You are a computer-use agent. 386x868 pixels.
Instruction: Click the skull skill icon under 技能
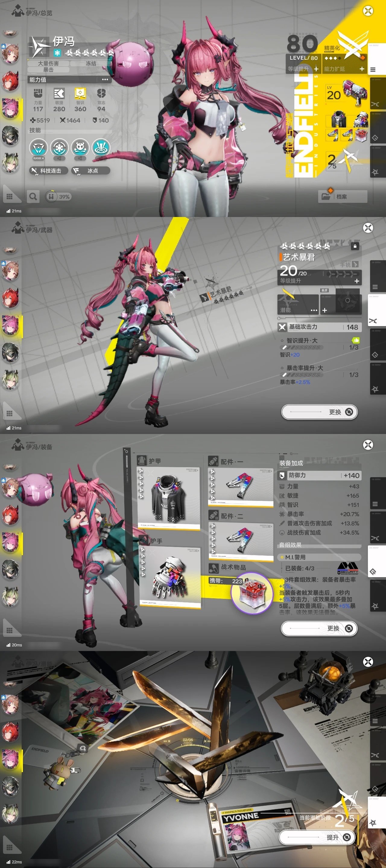(x=80, y=148)
